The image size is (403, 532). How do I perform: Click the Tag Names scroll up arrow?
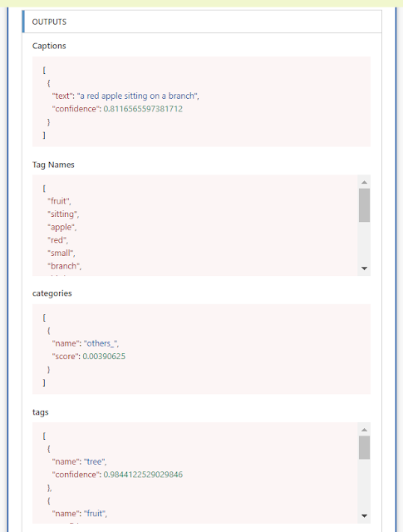[364, 182]
